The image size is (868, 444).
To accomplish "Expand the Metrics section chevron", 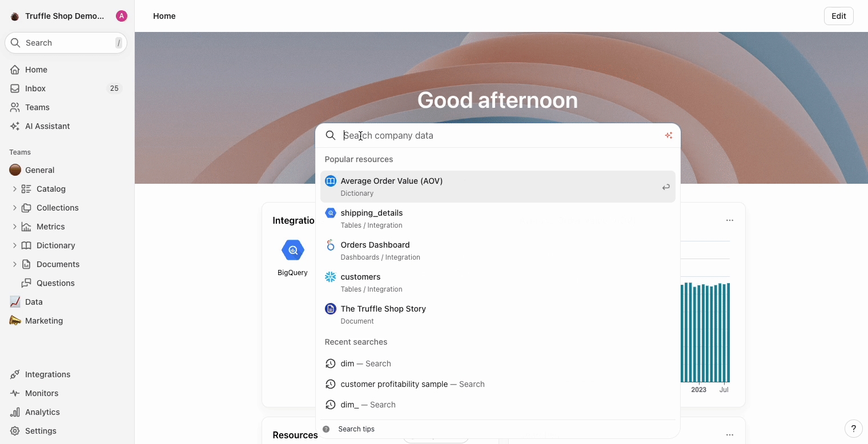I will point(15,227).
